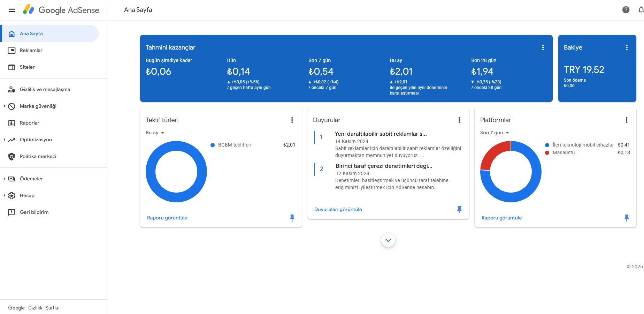Open Tahmini kazançlar three-dot menu
Viewport: 644px width, 314px height.
click(x=543, y=47)
